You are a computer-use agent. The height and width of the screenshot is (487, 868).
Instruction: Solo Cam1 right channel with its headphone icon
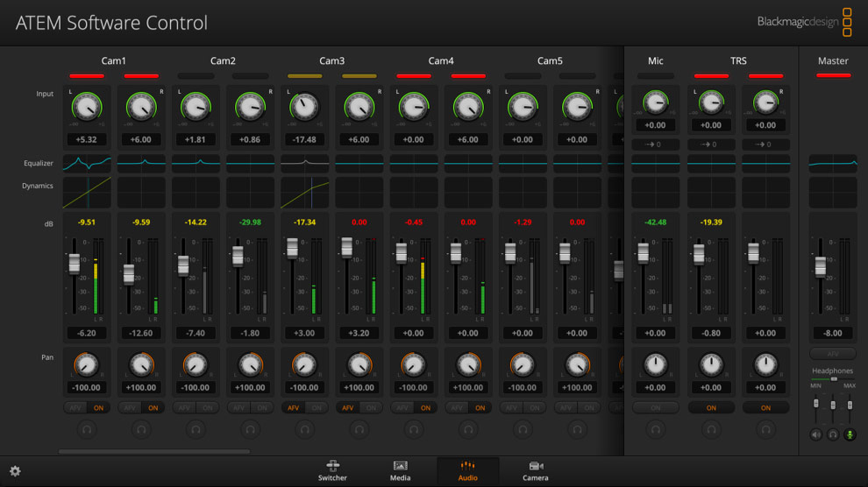141,429
